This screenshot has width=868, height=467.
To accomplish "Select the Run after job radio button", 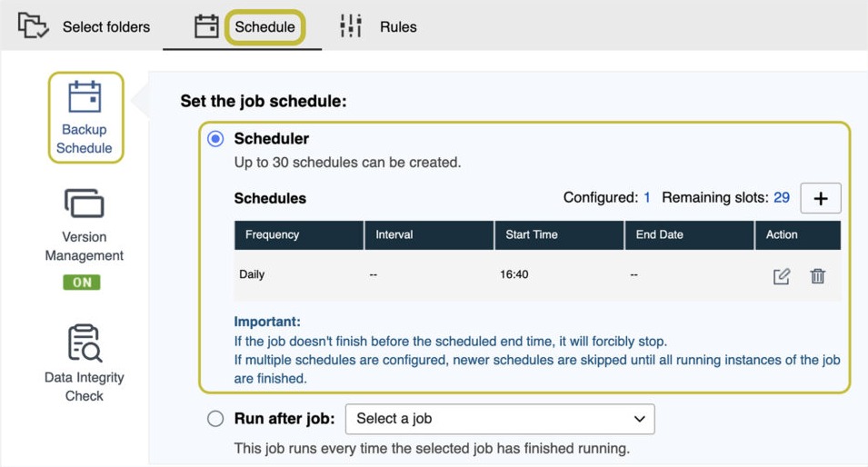I will (x=215, y=418).
